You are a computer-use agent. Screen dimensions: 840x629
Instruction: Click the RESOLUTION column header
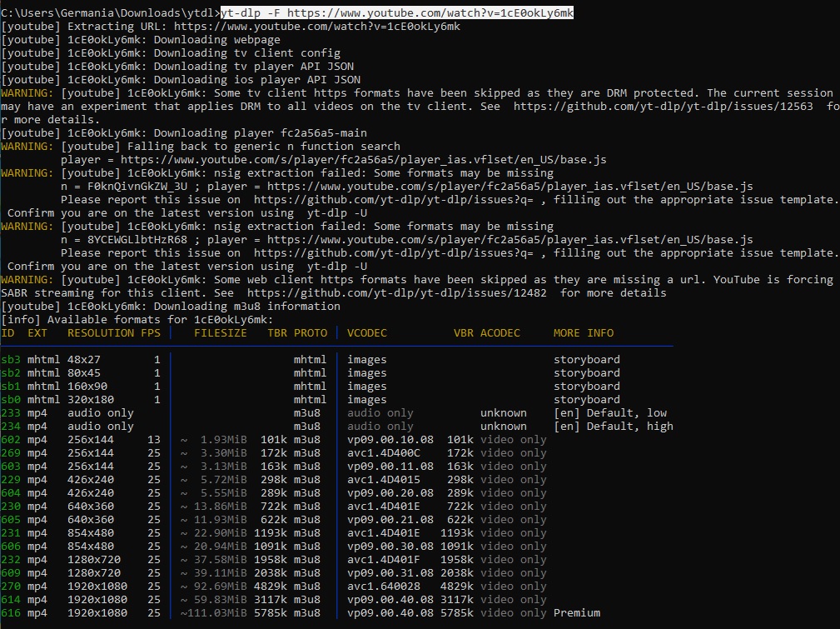[x=101, y=333]
